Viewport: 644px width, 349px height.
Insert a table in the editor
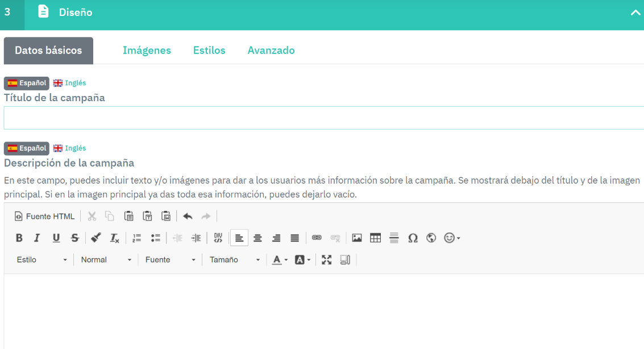coord(375,238)
